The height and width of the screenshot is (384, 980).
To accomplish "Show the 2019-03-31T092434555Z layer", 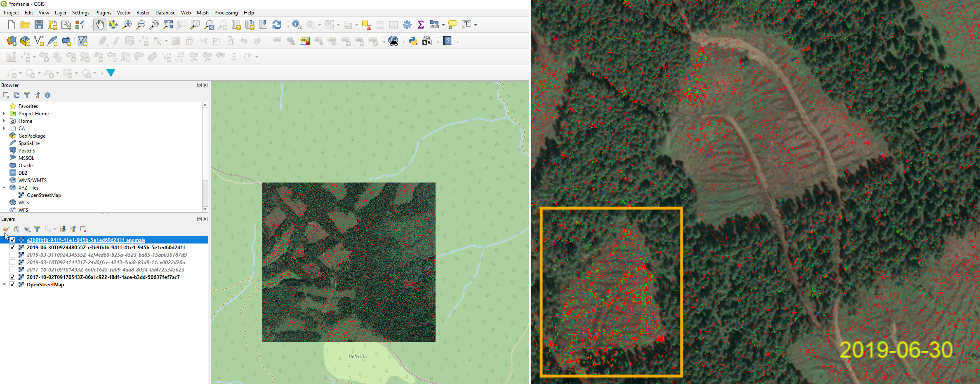I will point(12,255).
